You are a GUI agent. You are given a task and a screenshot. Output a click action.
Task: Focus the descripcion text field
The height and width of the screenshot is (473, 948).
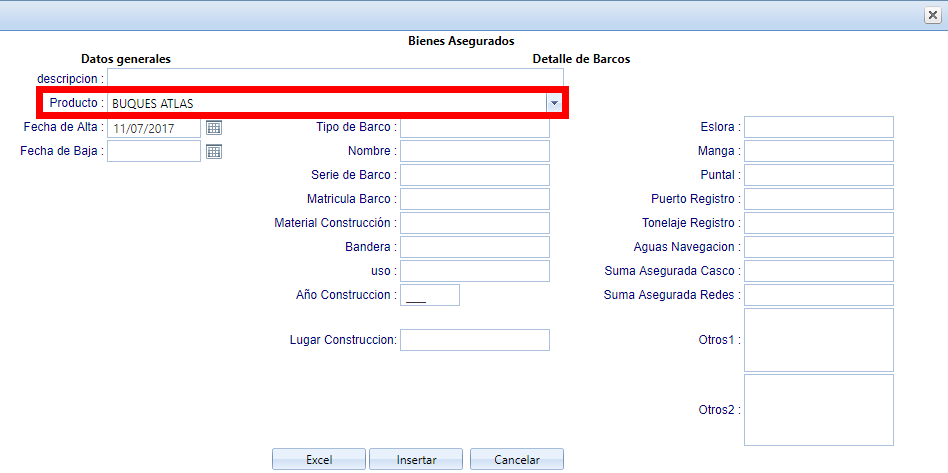coord(335,78)
